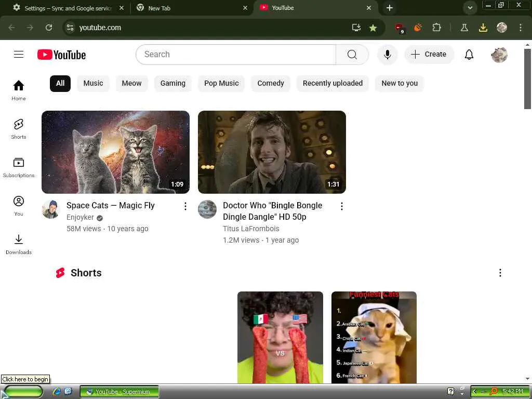Screen dimensions: 532x399
Task: Click the magnifier search button
Action: click(352, 54)
